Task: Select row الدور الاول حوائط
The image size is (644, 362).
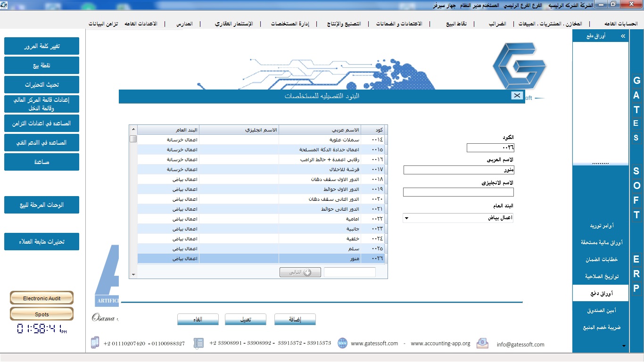Action: [x=261, y=189]
